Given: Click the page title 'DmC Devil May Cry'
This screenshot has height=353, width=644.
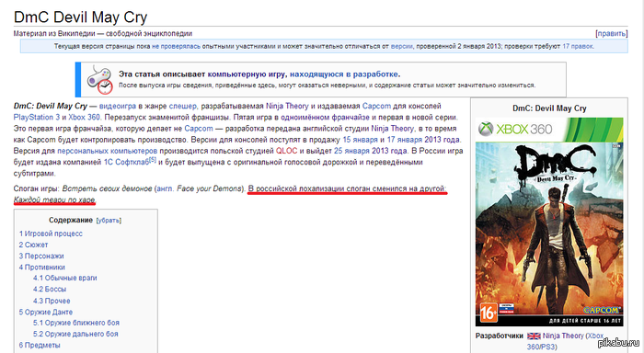Looking at the screenshot, I should [x=81, y=17].
